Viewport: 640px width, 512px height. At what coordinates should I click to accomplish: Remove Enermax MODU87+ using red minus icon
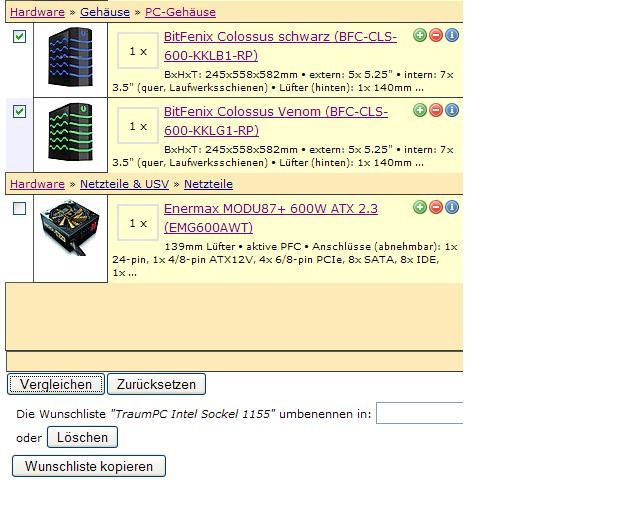point(436,207)
